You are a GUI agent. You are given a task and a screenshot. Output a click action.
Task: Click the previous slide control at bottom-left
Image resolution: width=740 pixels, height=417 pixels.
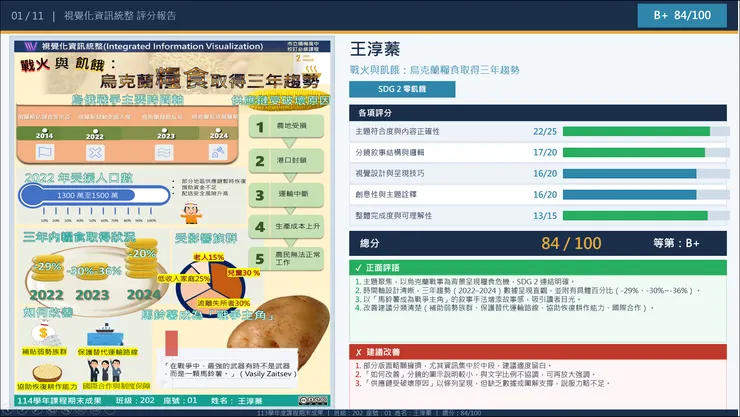click(7, 410)
